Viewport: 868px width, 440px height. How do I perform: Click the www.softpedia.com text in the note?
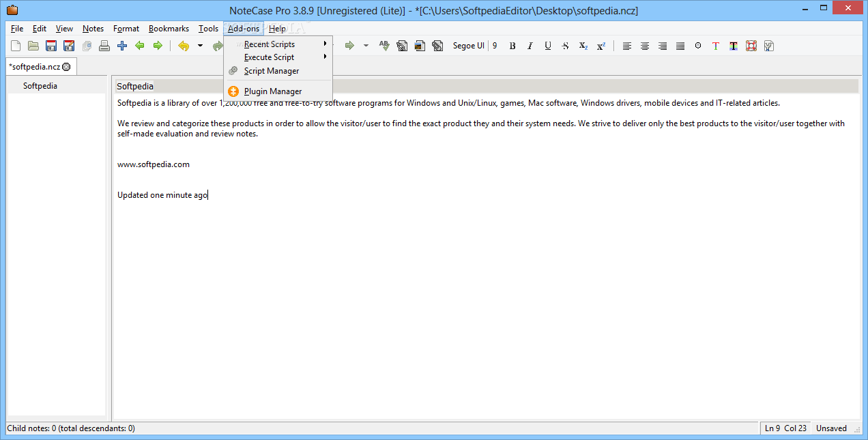click(x=154, y=164)
